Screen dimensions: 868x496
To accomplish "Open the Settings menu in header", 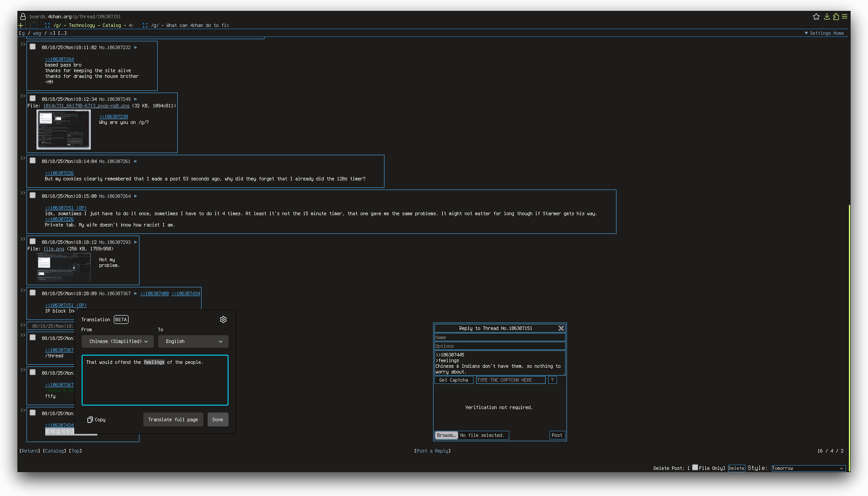I will pos(819,33).
